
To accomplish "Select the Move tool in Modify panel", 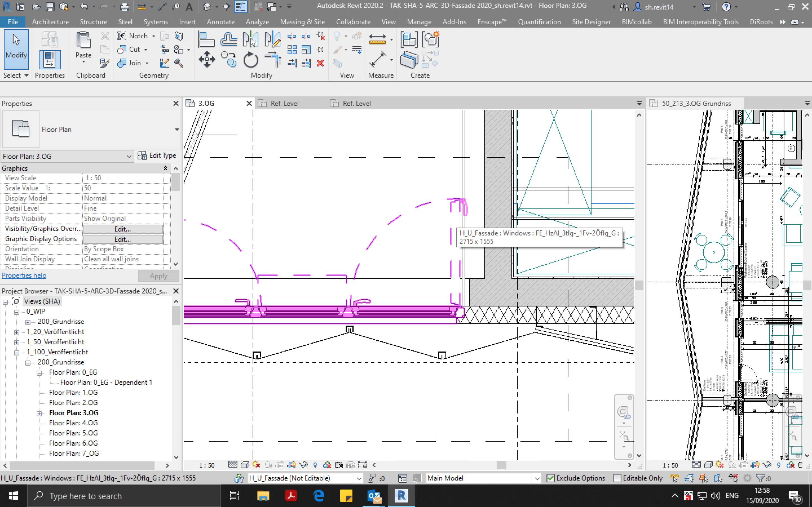I will click(207, 60).
